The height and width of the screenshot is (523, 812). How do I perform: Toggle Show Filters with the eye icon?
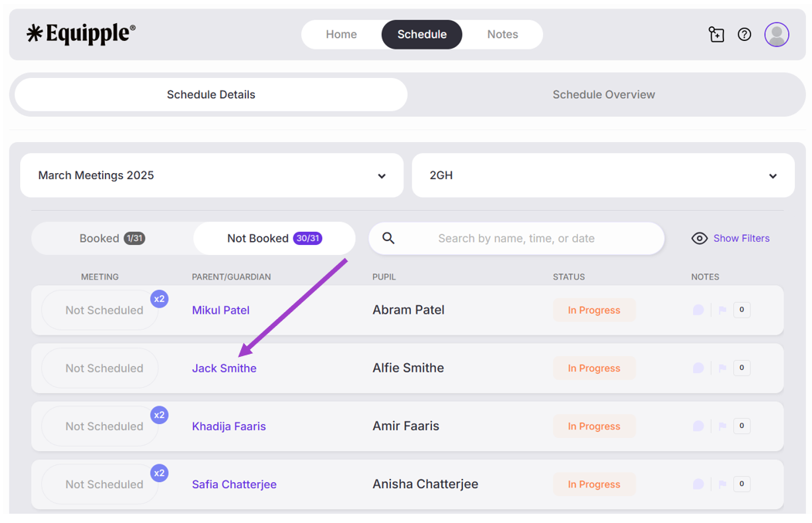tap(699, 239)
